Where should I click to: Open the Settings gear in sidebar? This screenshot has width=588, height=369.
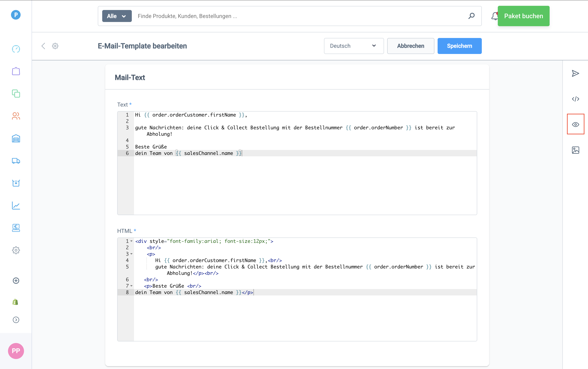coord(16,250)
